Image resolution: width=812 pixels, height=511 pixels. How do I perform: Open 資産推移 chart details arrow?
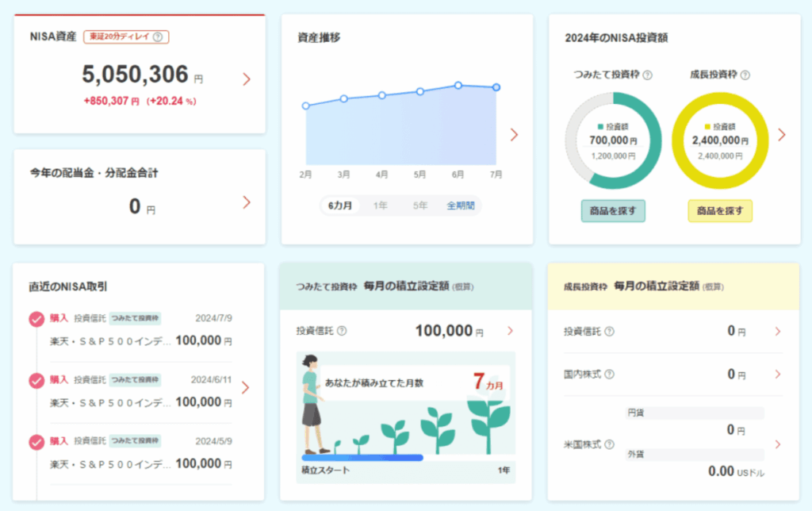[x=514, y=135]
